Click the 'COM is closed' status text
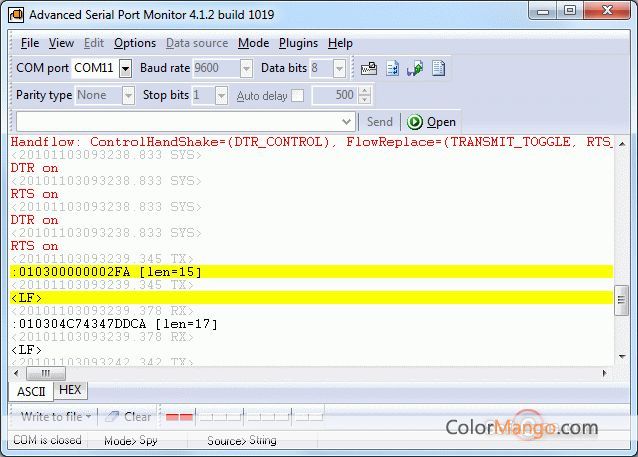This screenshot has height=457, width=638. pos(47,440)
